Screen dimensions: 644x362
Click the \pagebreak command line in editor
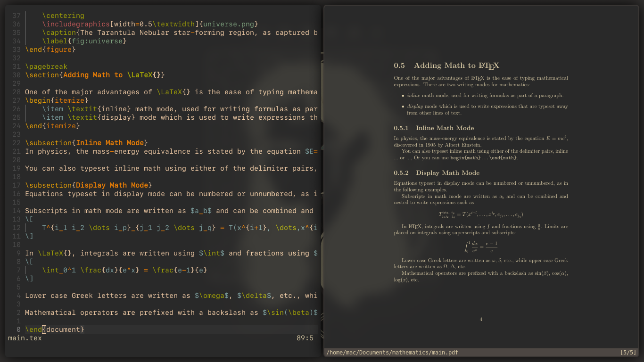[46, 66]
